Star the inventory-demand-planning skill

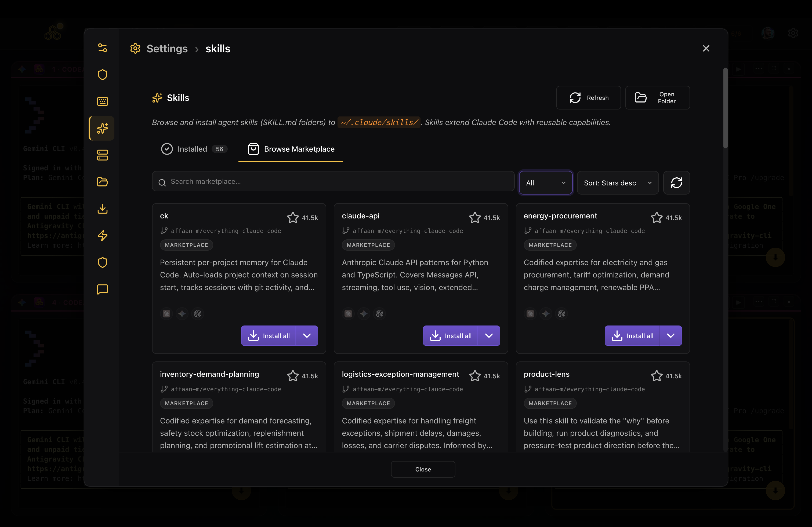click(x=293, y=376)
